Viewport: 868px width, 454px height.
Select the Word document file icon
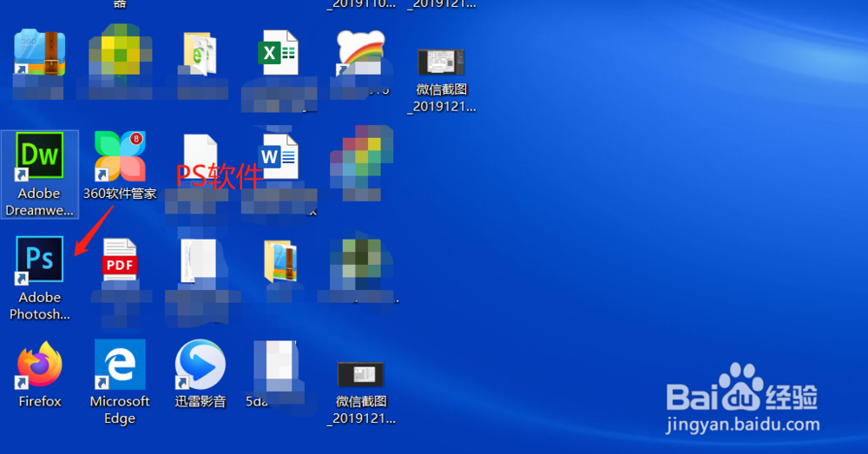tap(279, 156)
